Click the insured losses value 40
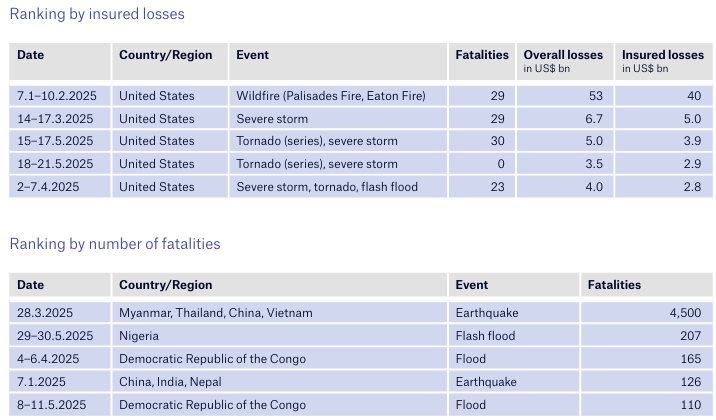 pos(663,96)
